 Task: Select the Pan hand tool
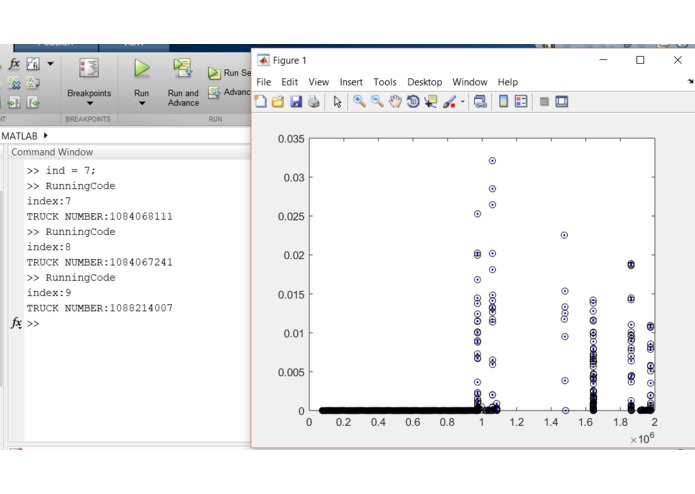click(394, 102)
